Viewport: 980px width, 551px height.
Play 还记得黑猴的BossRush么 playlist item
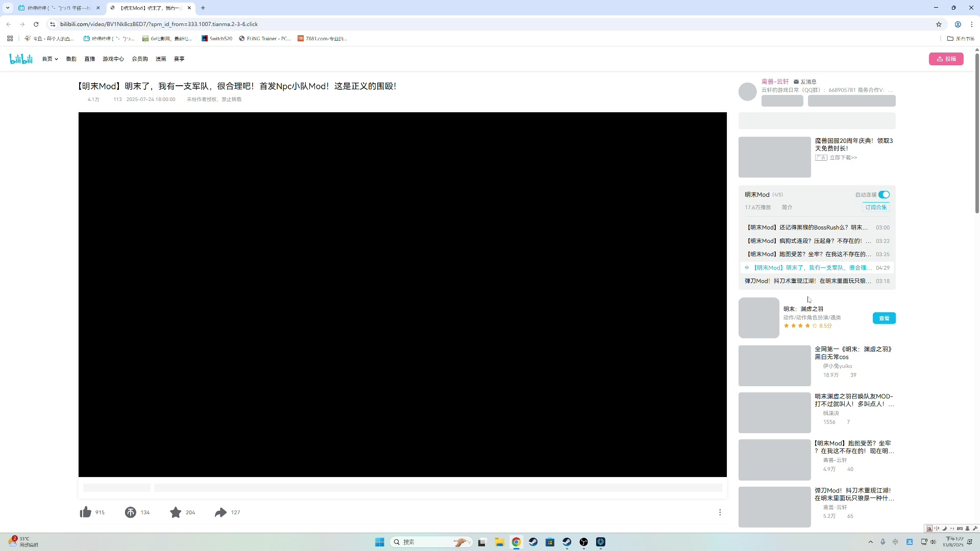coord(817,228)
